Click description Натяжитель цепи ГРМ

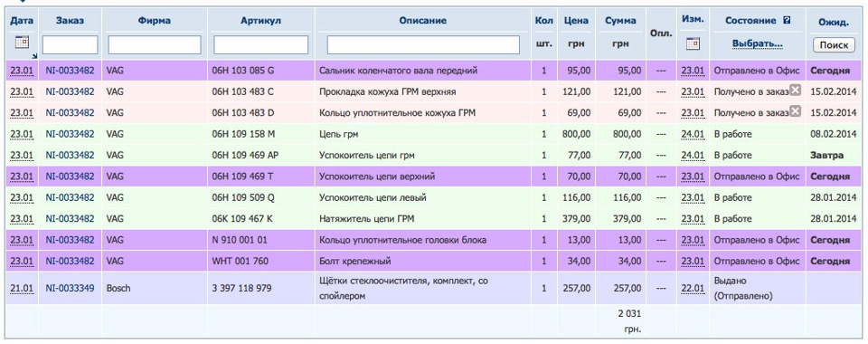point(366,219)
